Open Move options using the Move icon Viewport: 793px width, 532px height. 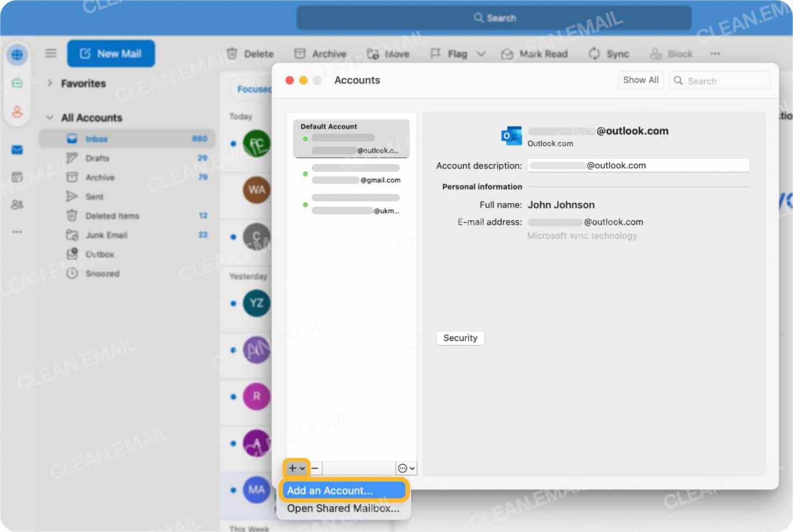[372, 53]
